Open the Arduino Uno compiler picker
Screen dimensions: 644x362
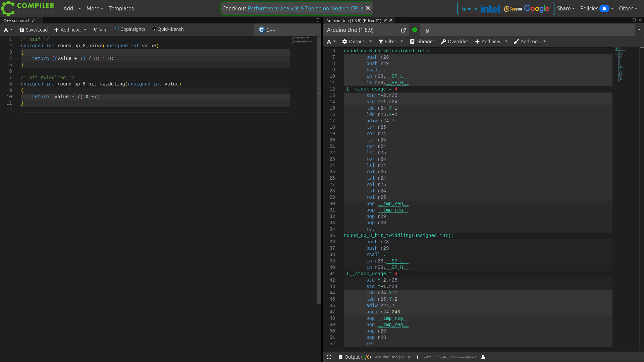(x=360, y=30)
